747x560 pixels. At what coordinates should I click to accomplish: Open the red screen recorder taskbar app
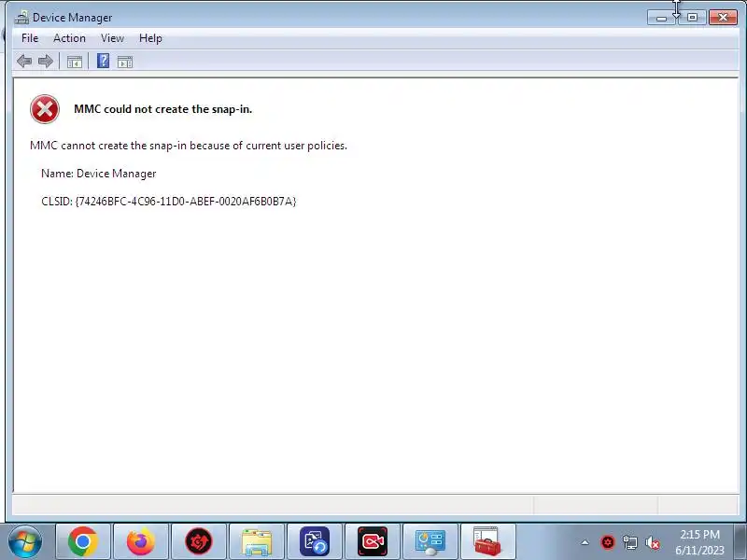pyautogui.click(x=373, y=541)
